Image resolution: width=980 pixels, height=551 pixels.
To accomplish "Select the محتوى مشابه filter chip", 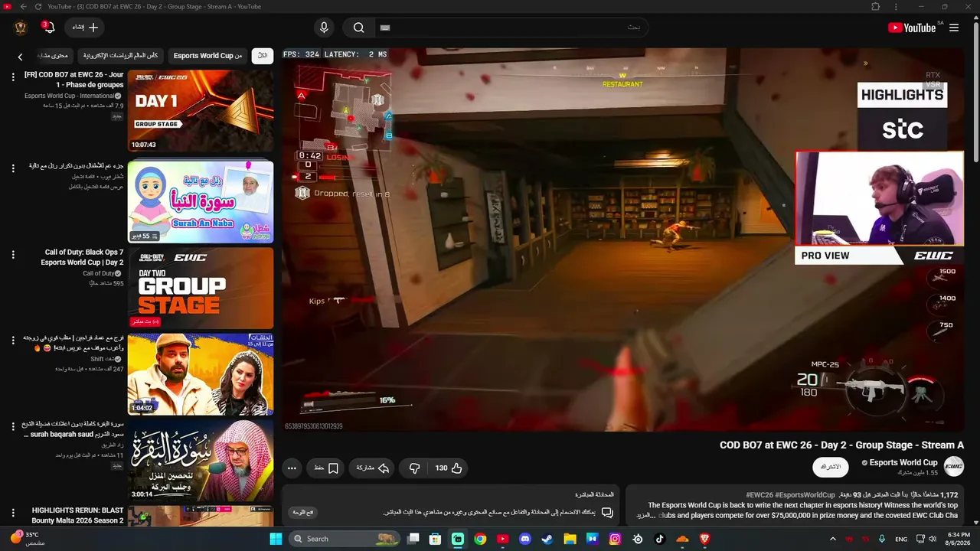I will tap(53, 56).
